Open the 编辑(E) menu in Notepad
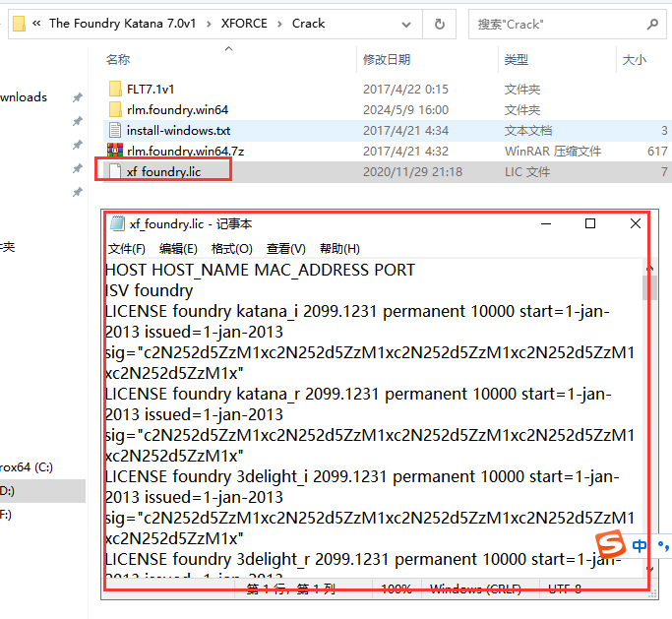Screen dimensions: 672x619 178,249
